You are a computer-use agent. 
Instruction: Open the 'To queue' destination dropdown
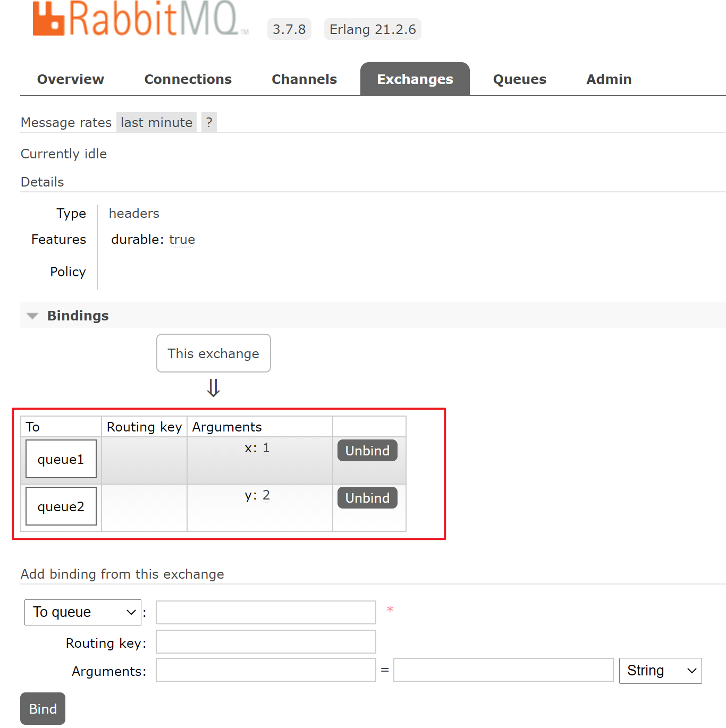click(83, 612)
